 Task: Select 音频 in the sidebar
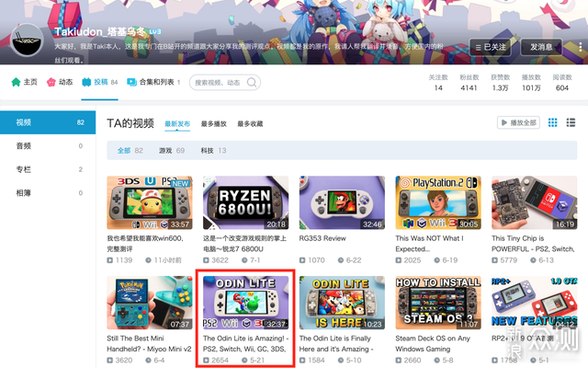48,145
